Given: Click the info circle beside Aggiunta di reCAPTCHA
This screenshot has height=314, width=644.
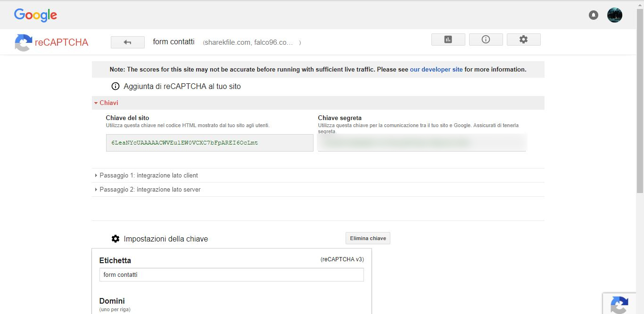Looking at the screenshot, I should tap(115, 86).
